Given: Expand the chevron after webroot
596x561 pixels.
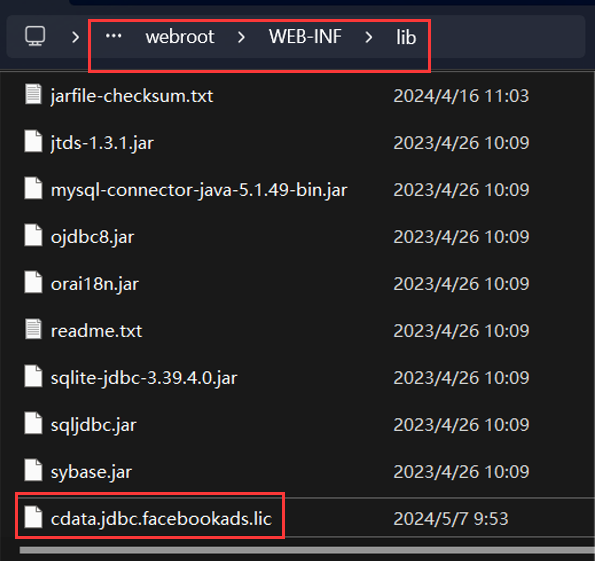Looking at the screenshot, I should point(241,37).
